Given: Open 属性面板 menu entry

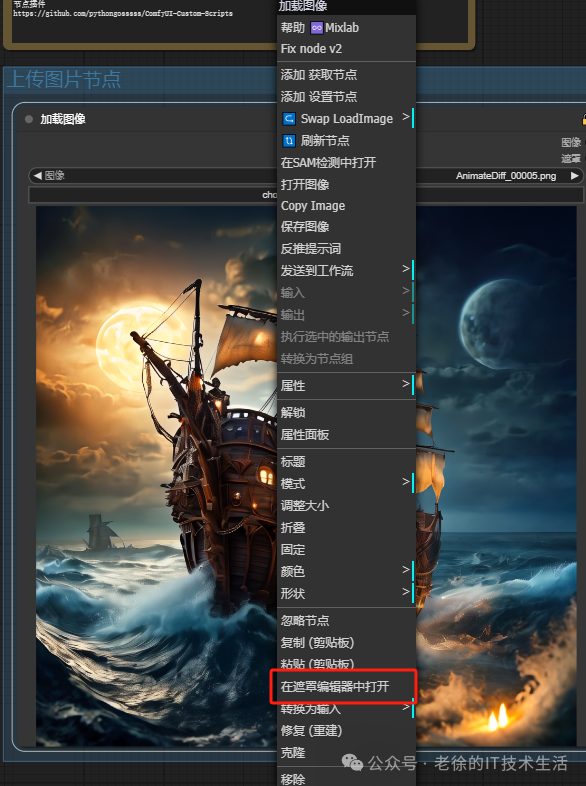Looking at the screenshot, I should 346,435.
